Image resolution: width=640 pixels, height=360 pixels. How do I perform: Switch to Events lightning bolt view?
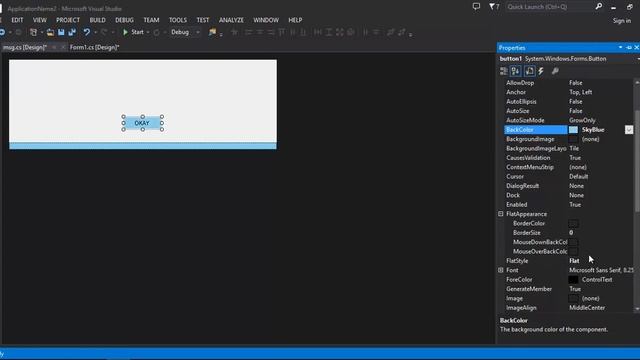click(x=541, y=71)
